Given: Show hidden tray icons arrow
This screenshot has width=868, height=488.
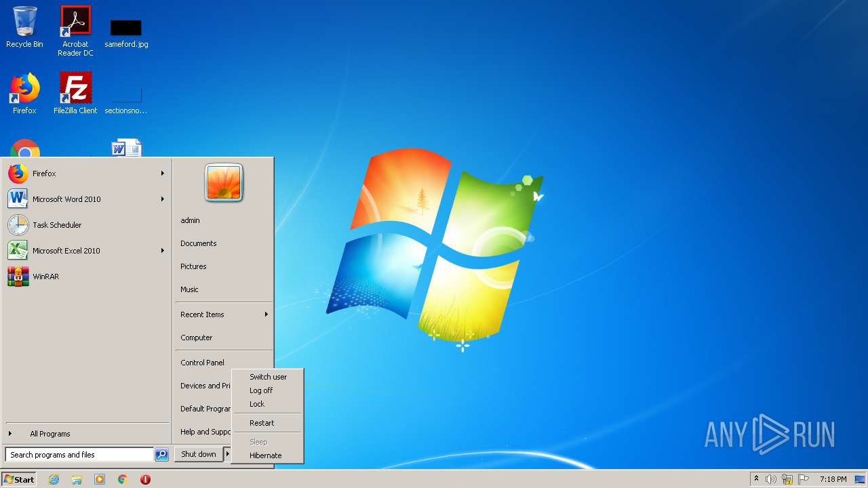Looking at the screenshot, I should pos(756,479).
